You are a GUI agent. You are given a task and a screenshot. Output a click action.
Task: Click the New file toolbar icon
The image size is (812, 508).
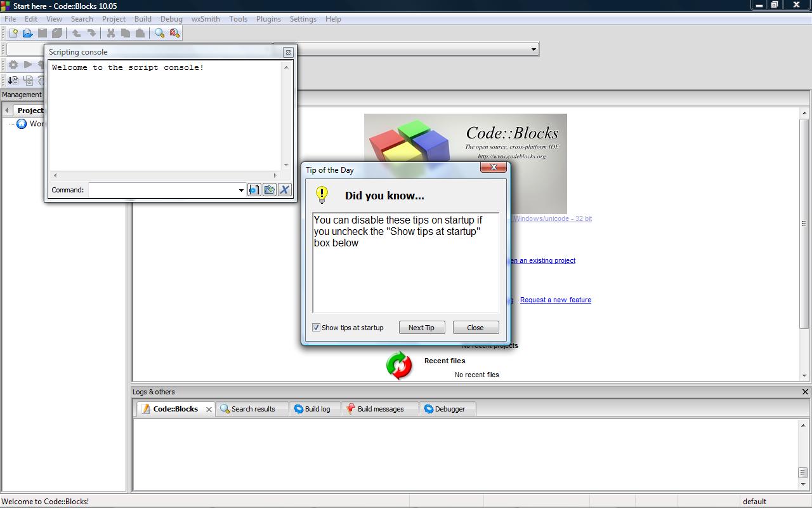[x=13, y=33]
